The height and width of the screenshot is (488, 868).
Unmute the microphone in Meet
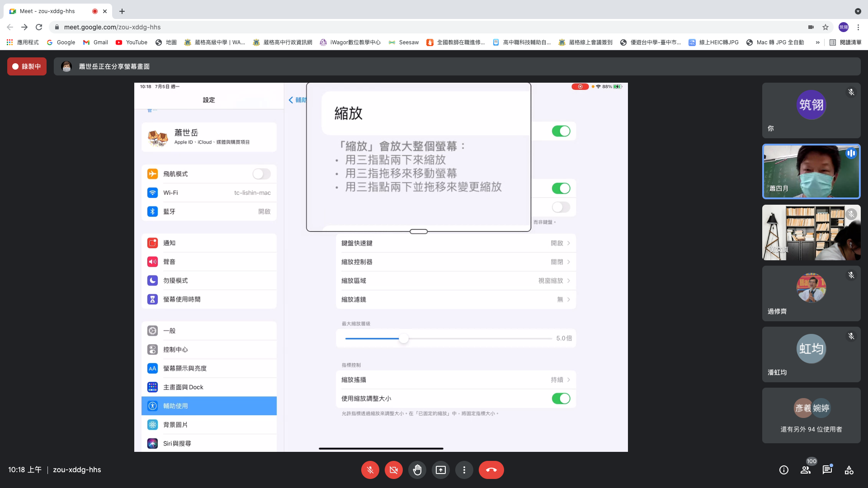coord(370,470)
